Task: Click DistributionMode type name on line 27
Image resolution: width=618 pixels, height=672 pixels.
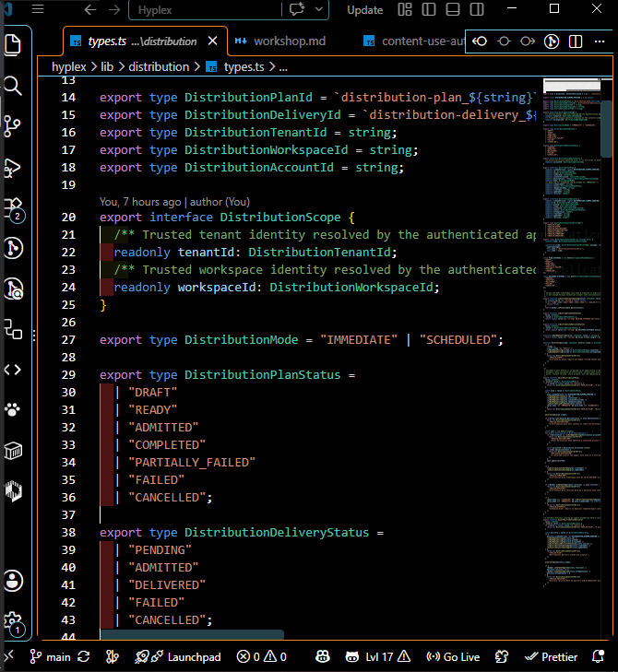Action: pos(241,340)
